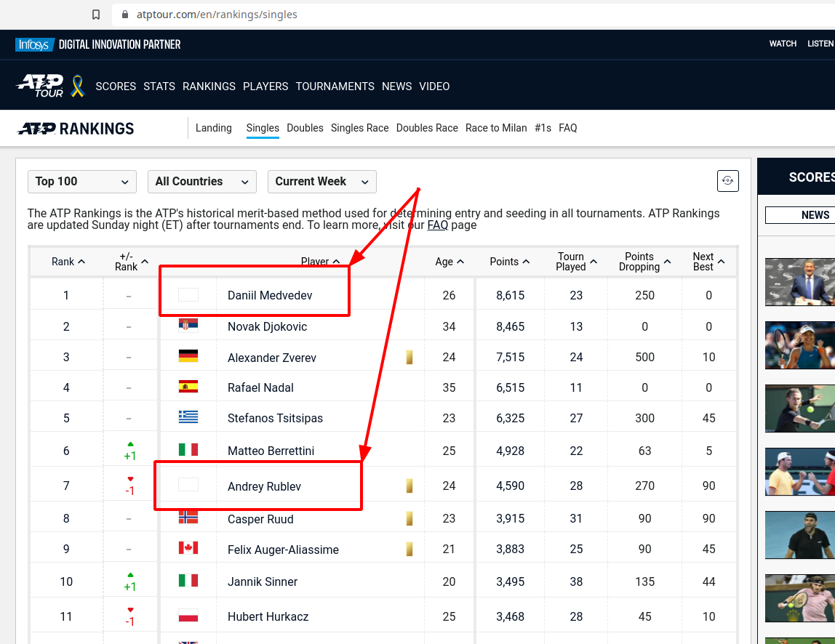835x644 pixels.
Task: Click the refresh icon above rankings table
Action: (x=727, y=181)
